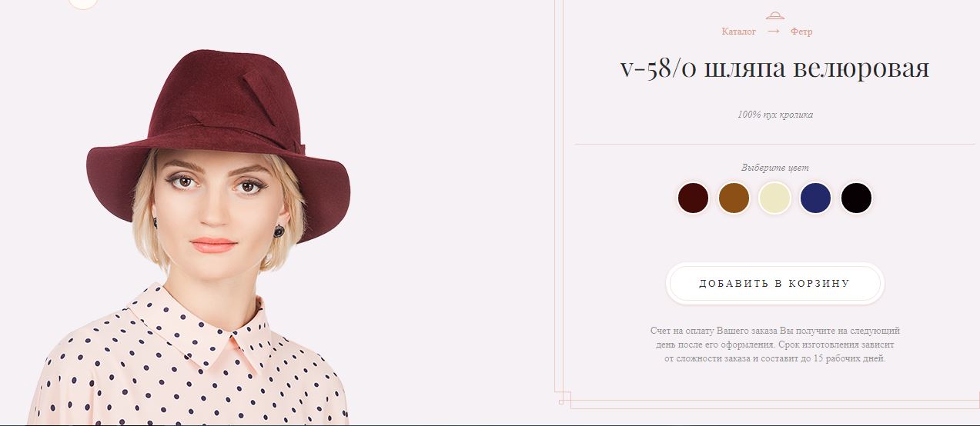Image resolution: width=980 pixels, height=426 pixels.
Task: Click the small hat icon above the breadcrumbs
Action: (x=774, y=15)
